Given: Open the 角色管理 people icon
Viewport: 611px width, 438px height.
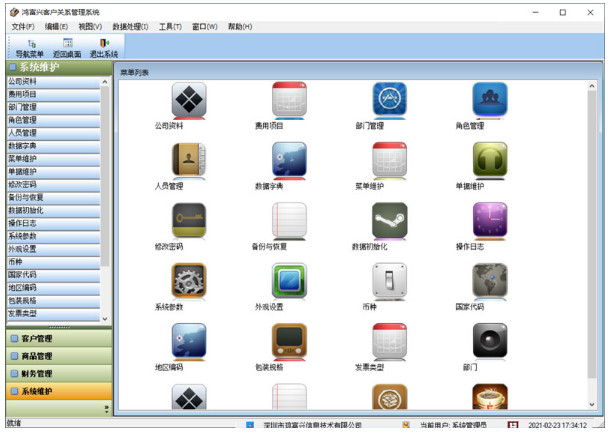Looking at the screenshot, I should pos(490,100).
